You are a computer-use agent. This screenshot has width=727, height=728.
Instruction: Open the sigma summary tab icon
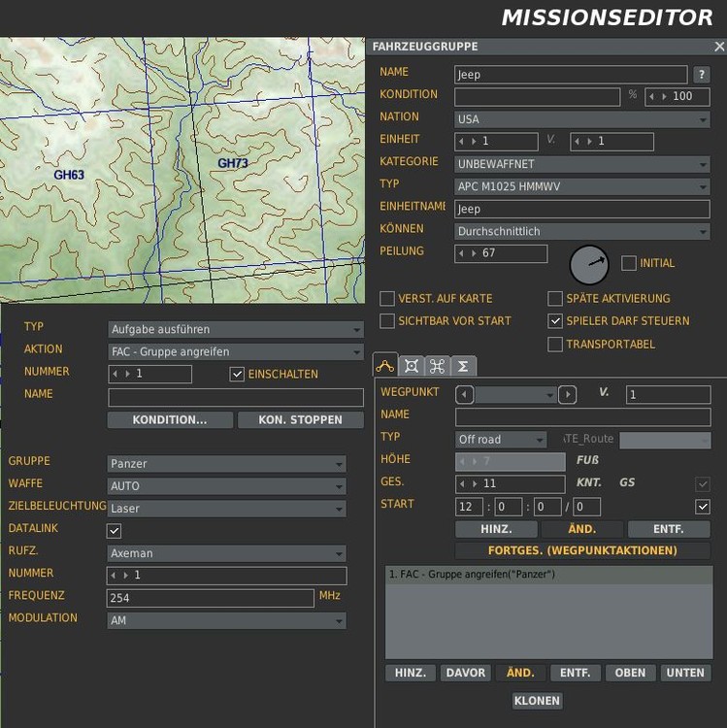463,366
